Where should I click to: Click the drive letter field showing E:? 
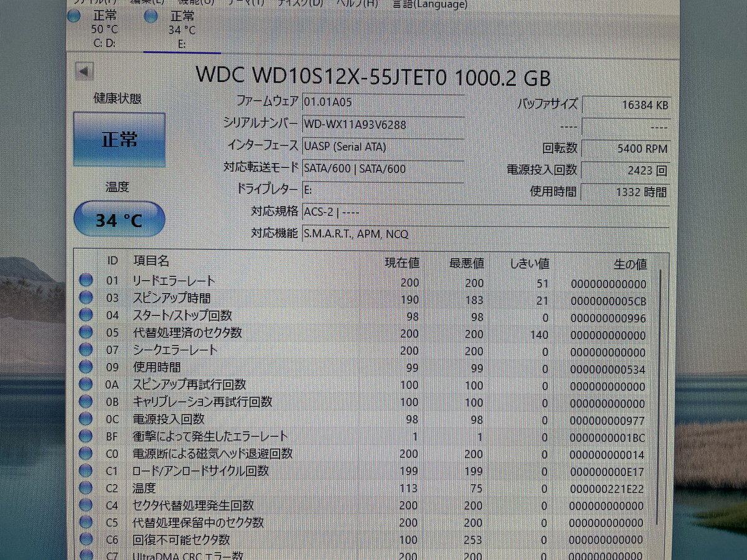click(x=383, y=190)
